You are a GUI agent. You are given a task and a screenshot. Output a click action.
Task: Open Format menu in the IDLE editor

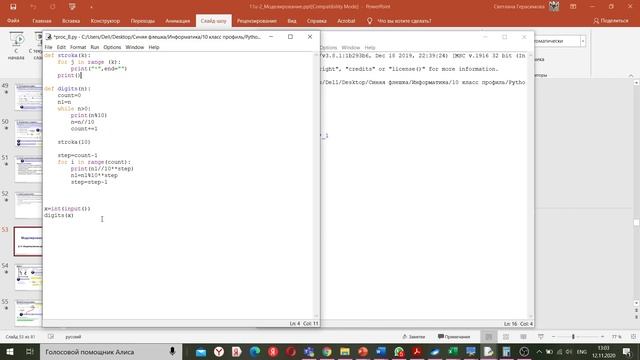tap(78, 47)
